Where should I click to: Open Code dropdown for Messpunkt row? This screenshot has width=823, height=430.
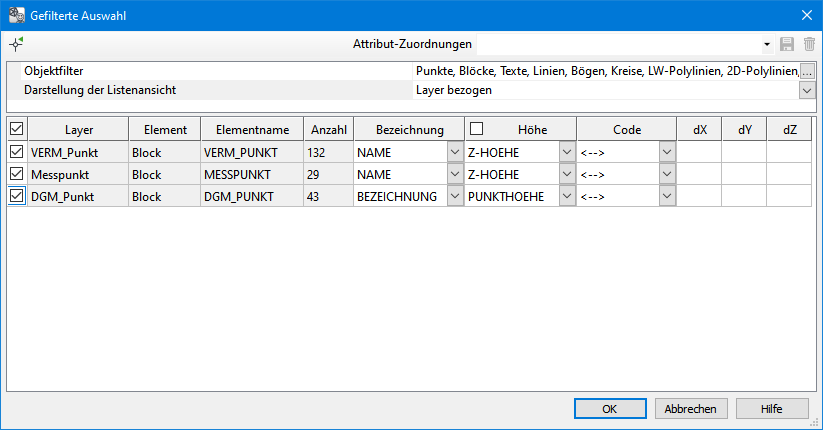667,174
